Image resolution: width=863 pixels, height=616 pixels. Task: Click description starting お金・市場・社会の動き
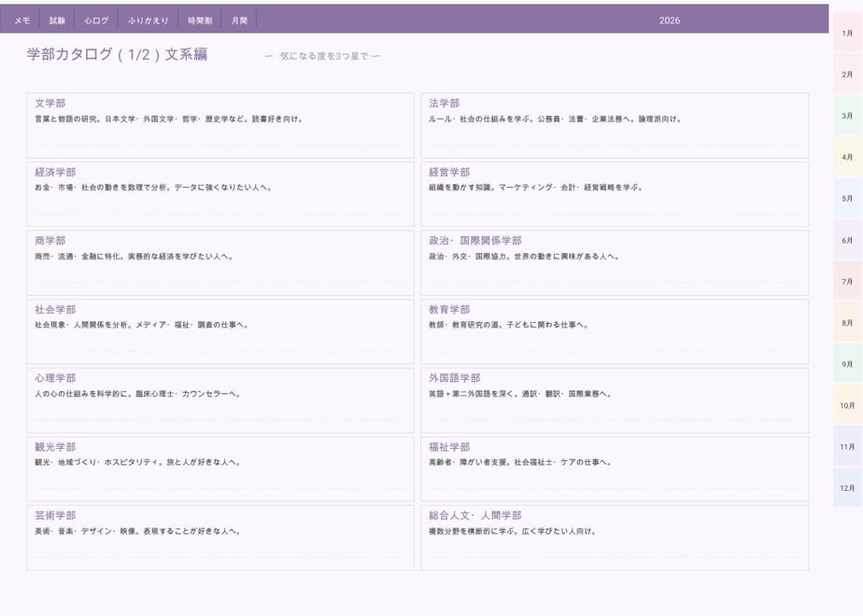153,188
